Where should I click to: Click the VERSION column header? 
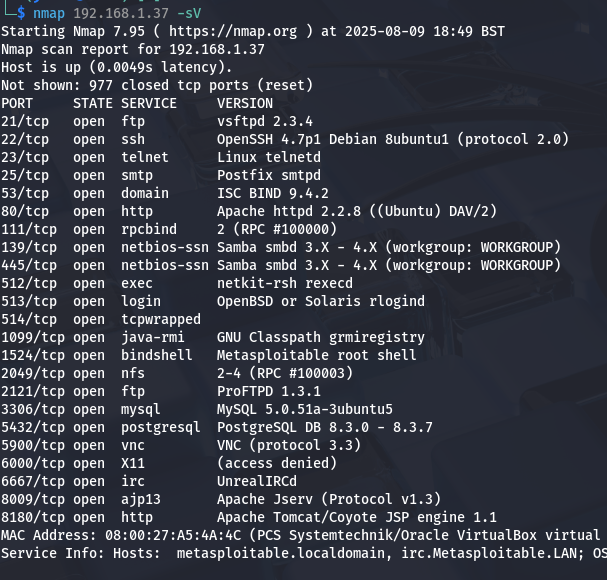(x=245, y=103)
